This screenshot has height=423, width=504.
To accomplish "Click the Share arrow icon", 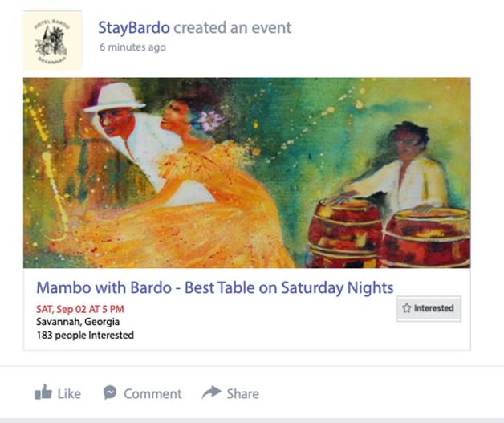I will (211, 392).
